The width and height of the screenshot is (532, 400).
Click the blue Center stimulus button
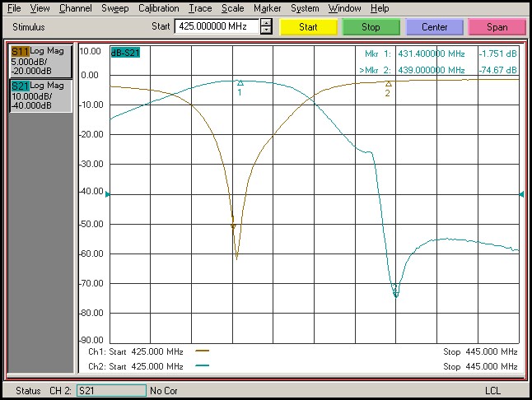click(x=434, y=27)
